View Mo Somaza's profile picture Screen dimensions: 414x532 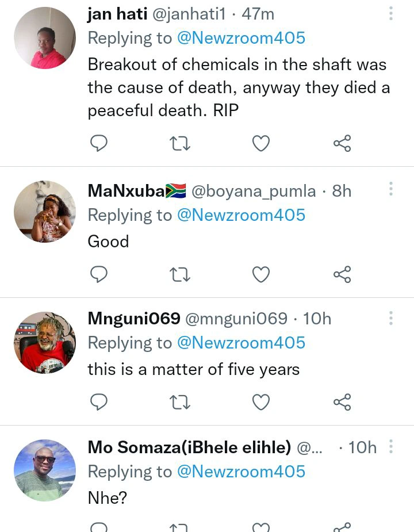tap(44, 470)
